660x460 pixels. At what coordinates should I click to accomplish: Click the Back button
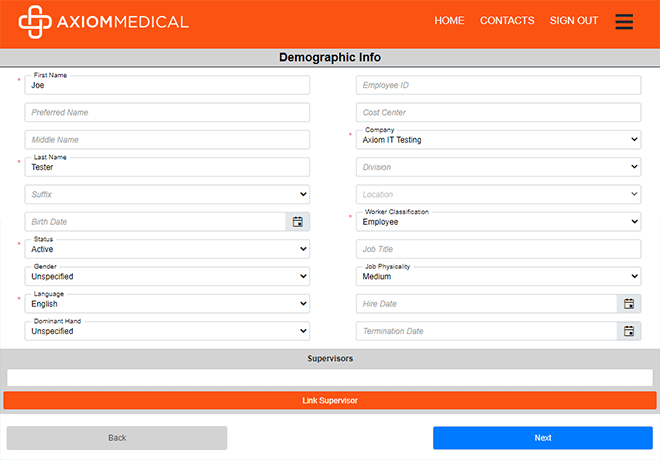[x=117, y=438]
